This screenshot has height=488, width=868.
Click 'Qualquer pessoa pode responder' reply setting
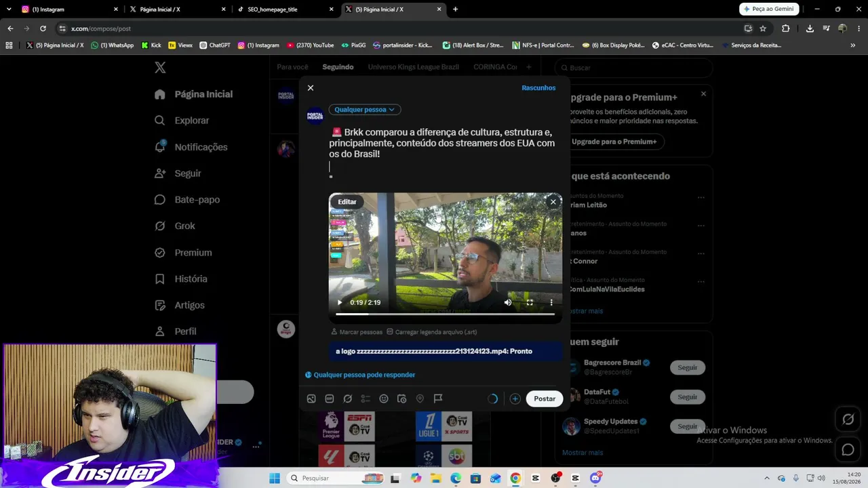[360, 375]
